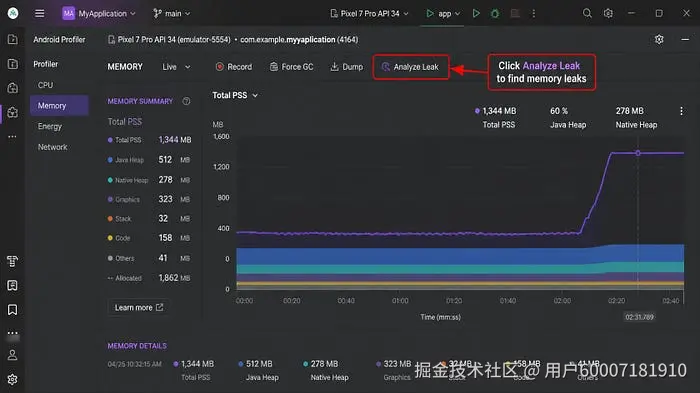This screenshot has height=393, width=700.
Task: Open the Bookmarks sidebar icon
Action: pyautogui.click(x=12, y=309)
